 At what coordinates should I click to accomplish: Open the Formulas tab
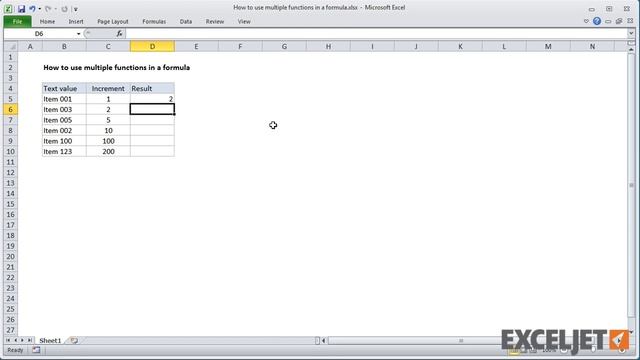154,21
